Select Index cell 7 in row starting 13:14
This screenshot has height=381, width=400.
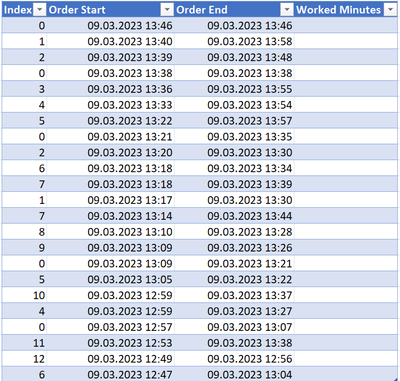pyautogui.click(x=24, y=216)
